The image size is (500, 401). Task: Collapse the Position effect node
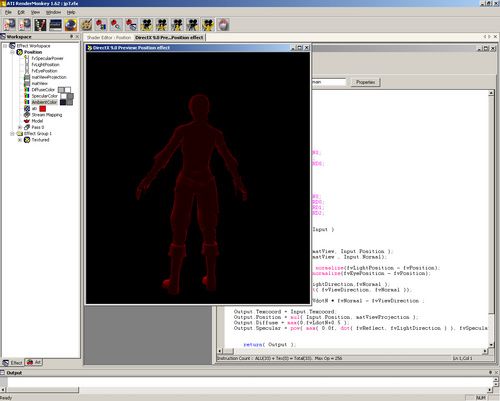pyautogui.click(x=12, y=52)
